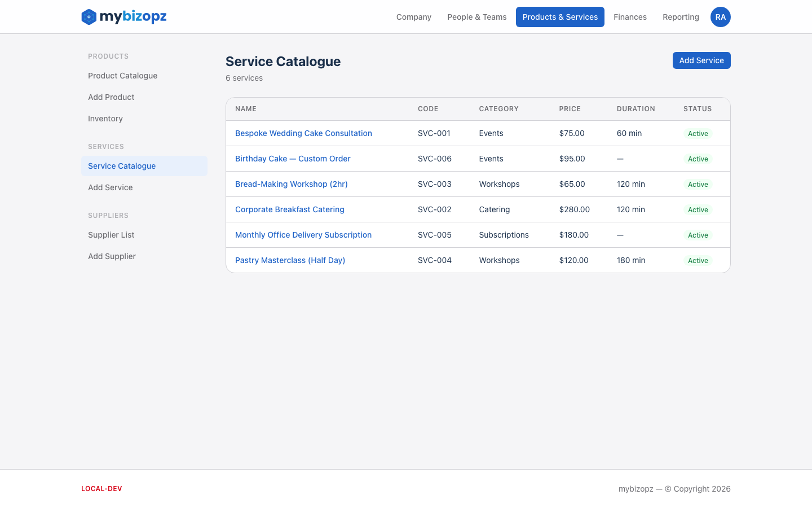The image size is (812, 508).
Task: Open the Finances tab
Action: tap(630, 17)
